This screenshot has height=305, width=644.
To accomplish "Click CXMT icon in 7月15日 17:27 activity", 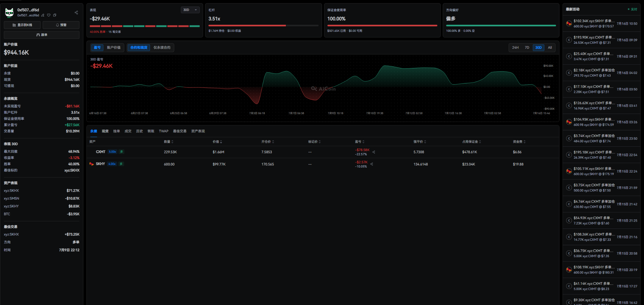I will [x=569, y=286].
